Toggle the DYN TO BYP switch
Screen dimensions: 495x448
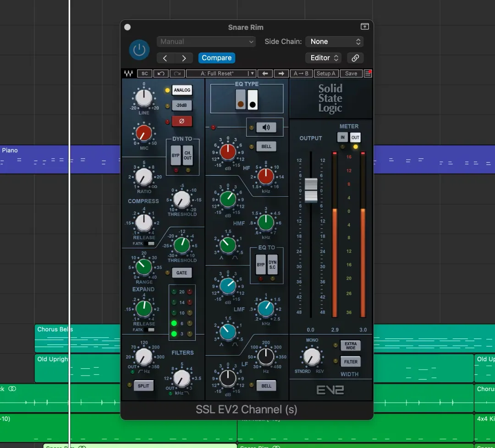[176, 155]
